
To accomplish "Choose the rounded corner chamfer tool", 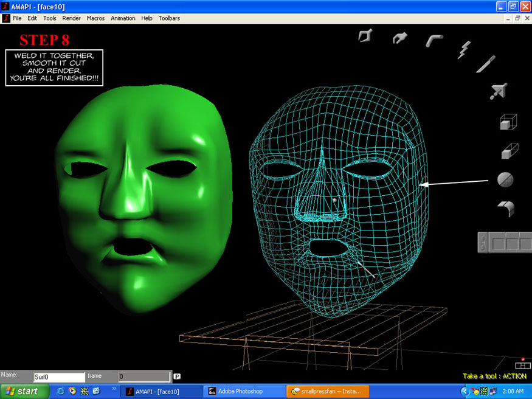I will [x=506, y=209].
